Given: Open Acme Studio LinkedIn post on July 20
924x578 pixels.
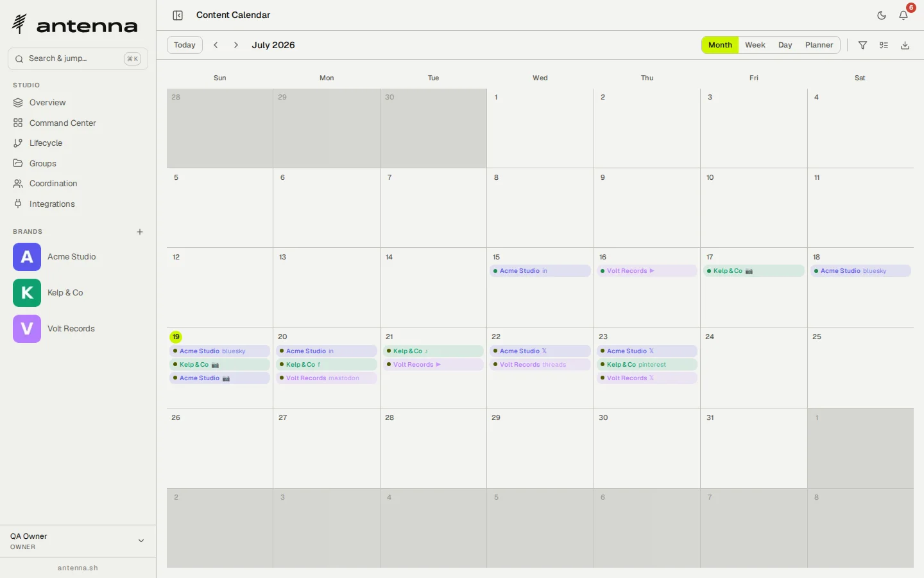Looking at the screenshot, I should [x=327, y=351].
